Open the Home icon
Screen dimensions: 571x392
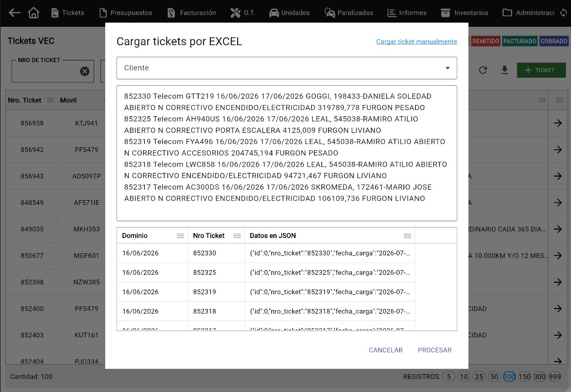[x=34, y=13]
